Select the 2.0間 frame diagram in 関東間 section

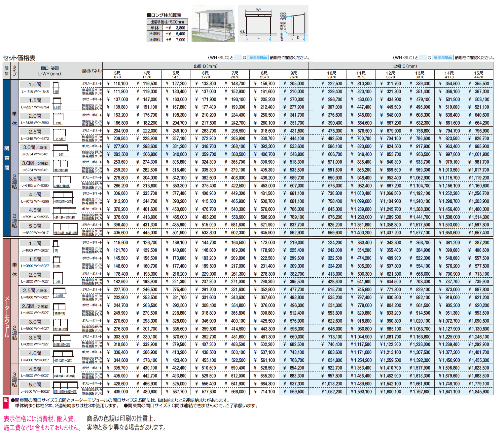point(58,119)
